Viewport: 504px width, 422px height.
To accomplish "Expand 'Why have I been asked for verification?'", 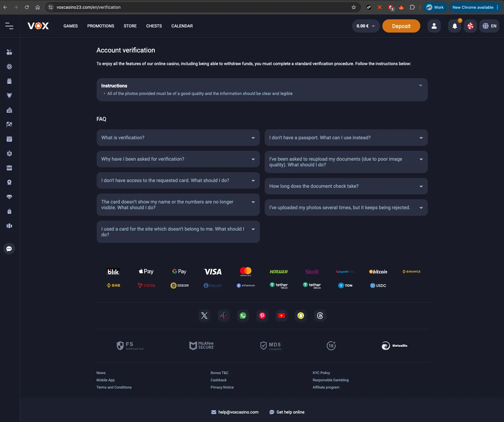I will pos(178,159).
